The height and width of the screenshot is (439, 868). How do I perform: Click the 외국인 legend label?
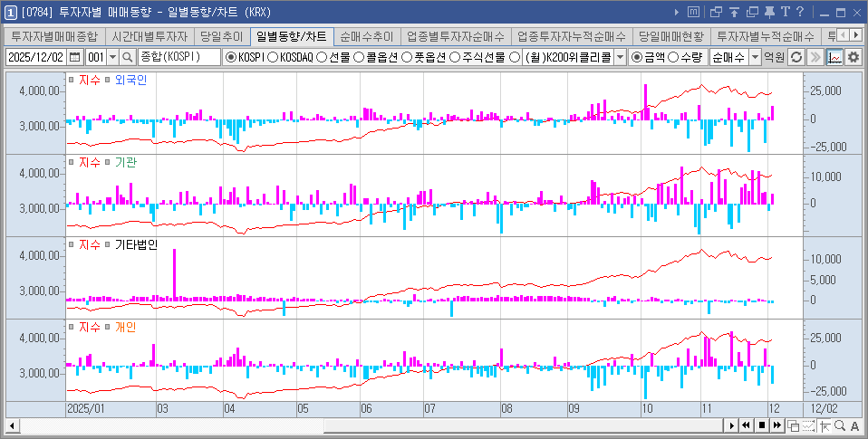click(x=131, y=80)
